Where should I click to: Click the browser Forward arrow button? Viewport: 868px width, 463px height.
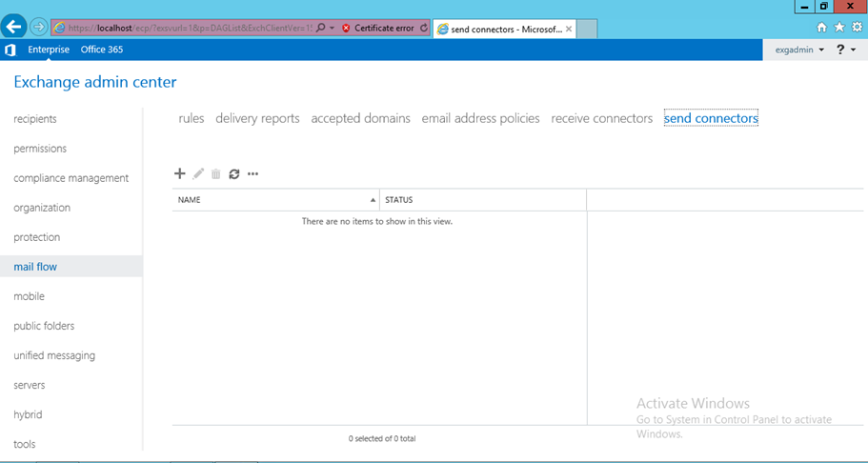tap(38, 26)
